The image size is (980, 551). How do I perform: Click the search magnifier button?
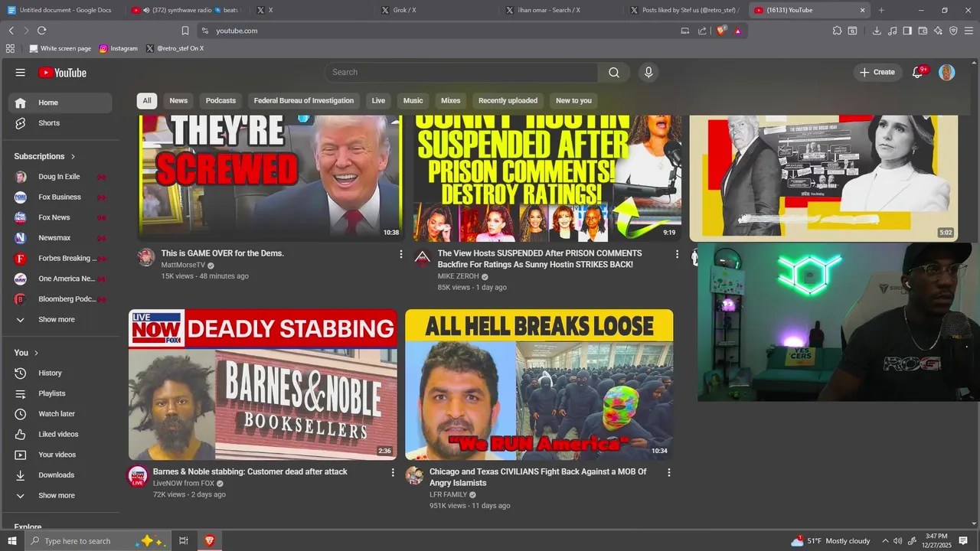[x=614, y=73]
